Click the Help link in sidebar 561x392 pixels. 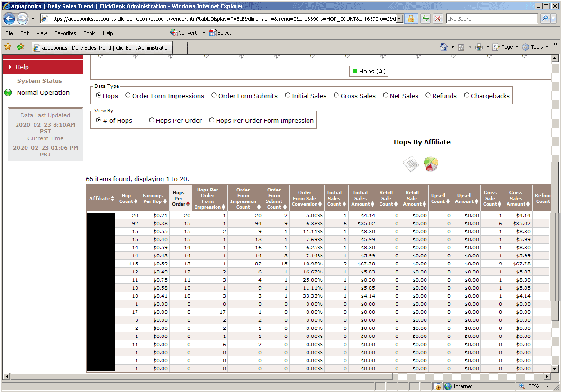coord(22,67)
